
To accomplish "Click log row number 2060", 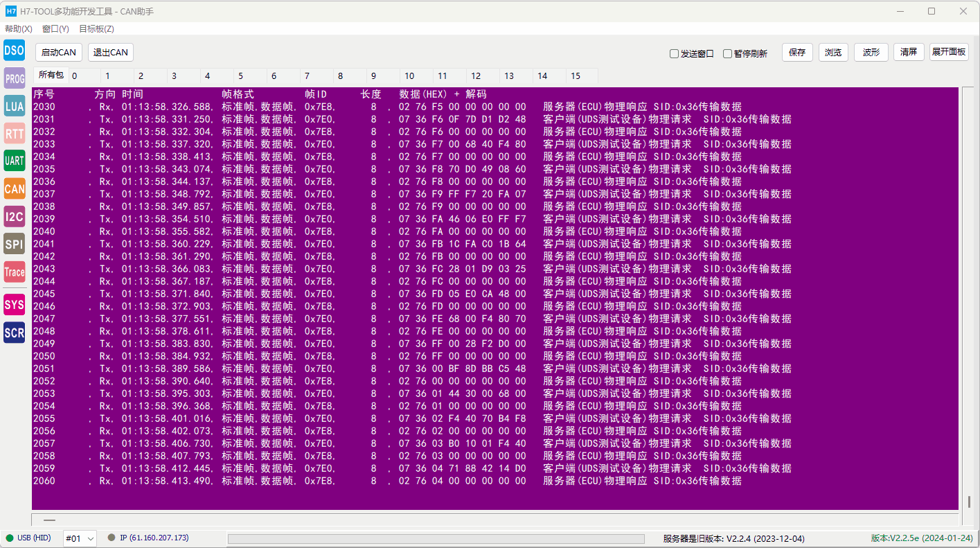I will [44, 481].
